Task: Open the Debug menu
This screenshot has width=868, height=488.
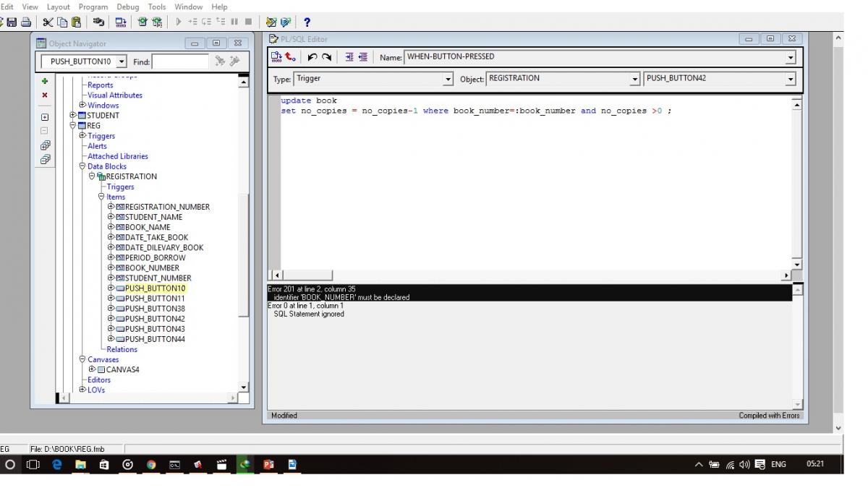Action: click(128, 7)
